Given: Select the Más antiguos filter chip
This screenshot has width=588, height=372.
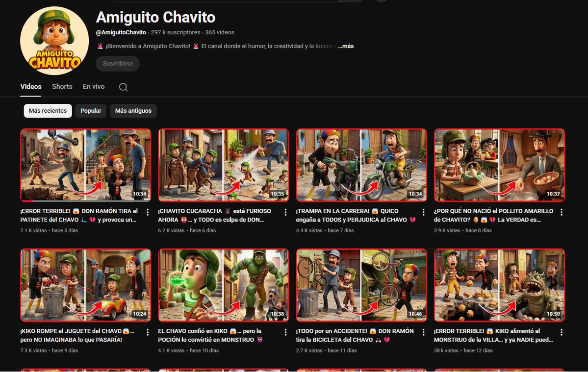Looking at the screenshot, I should [x=133, y=111].
